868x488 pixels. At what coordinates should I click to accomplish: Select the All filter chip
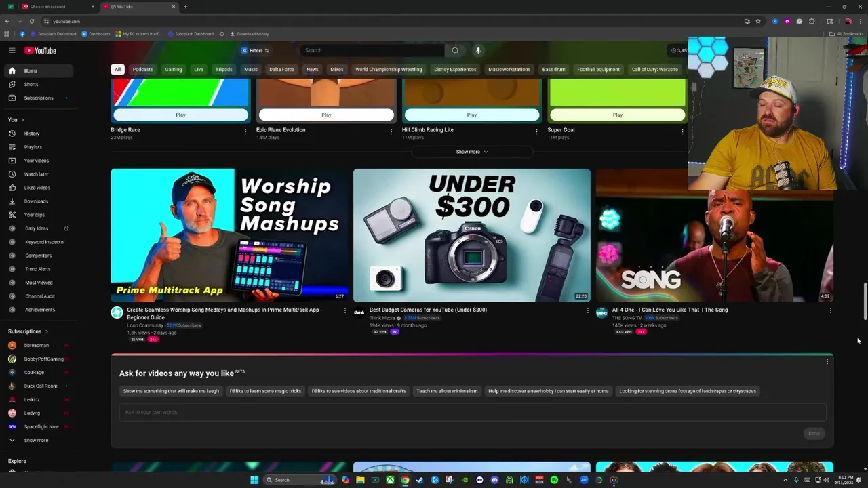point(117,69)
